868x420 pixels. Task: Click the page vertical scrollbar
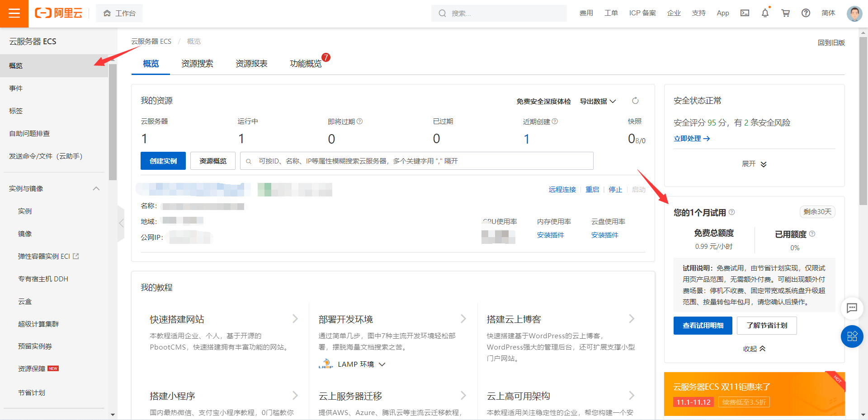(863, 121)
